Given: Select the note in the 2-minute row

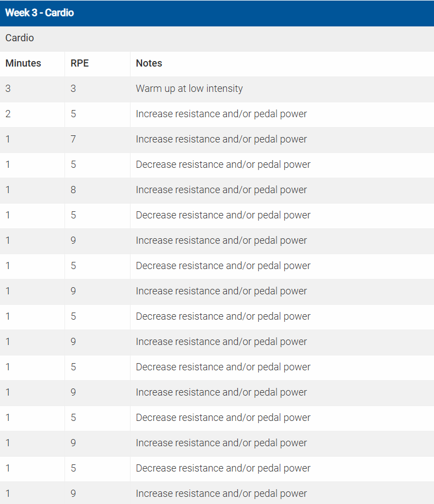Looking at the screenshot, I should point(221,114).
